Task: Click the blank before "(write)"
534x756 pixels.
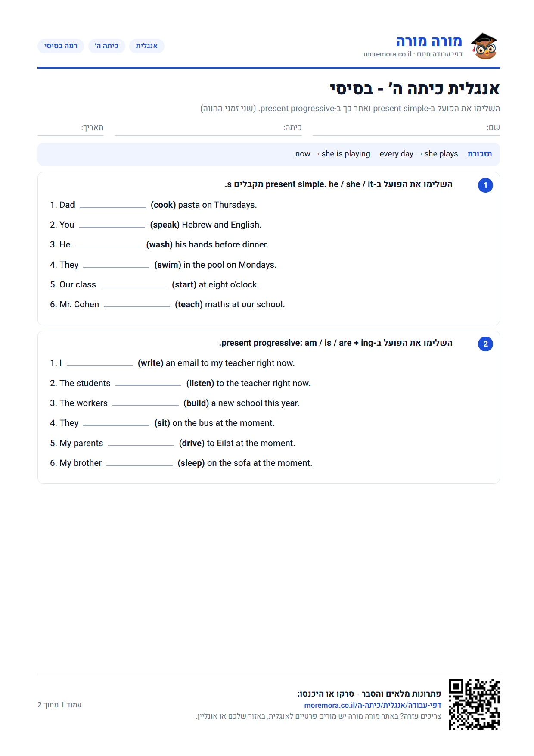Action: point(100,363)
